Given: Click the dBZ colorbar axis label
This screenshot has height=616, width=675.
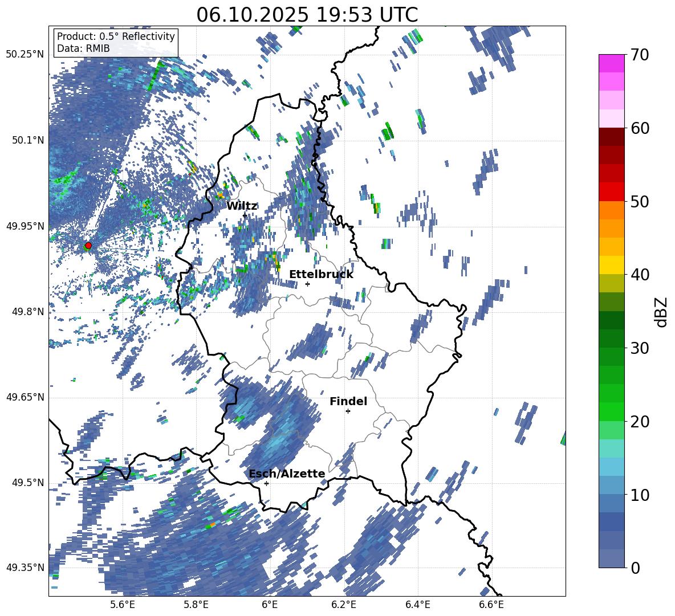Looking at the screenshot, I should (661, 312).
